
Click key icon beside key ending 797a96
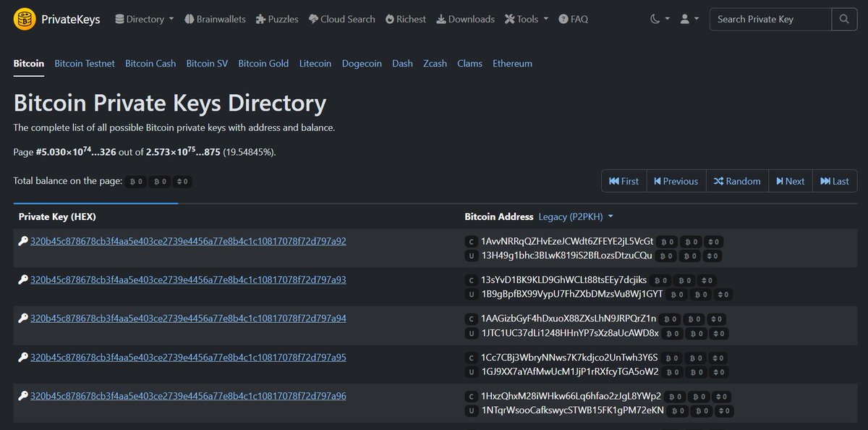coord(23,396)
